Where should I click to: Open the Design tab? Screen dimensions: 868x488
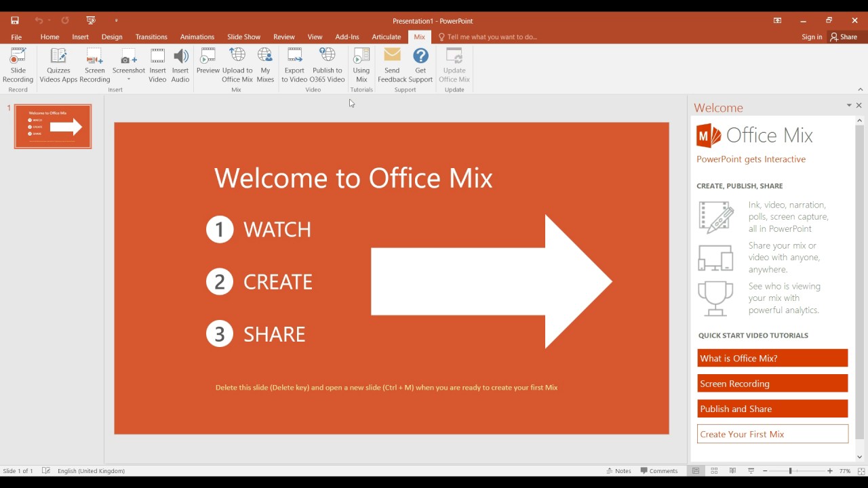click(x=112, y=37)
